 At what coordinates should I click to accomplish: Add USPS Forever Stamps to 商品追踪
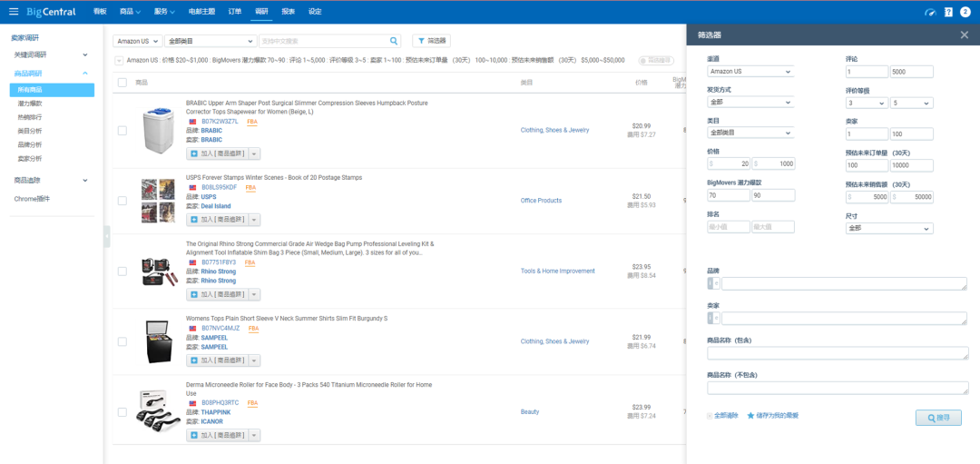point(217,220)
